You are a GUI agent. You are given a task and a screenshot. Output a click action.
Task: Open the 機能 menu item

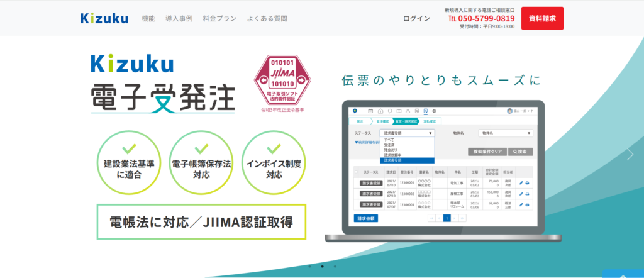tap(148, 18)
